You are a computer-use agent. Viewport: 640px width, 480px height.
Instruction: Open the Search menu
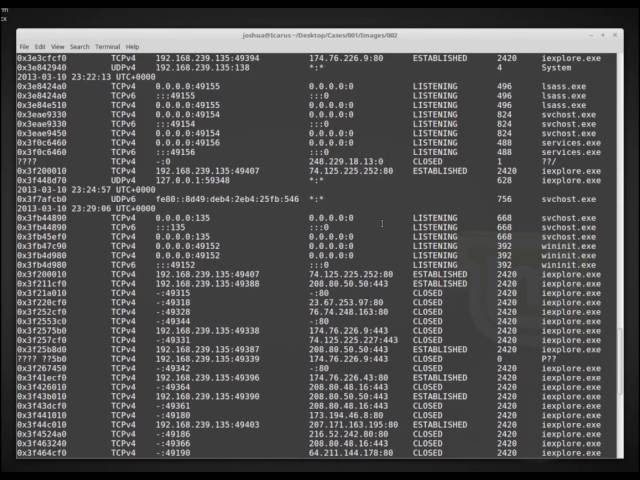point(80,47)
